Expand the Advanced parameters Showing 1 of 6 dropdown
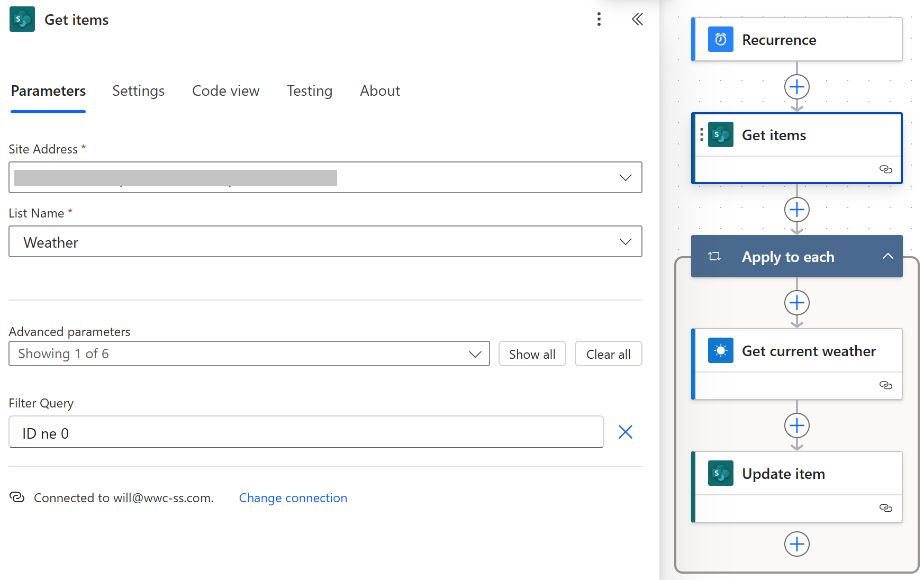This screenshot has width=924, height=580. tap(249, 354)
